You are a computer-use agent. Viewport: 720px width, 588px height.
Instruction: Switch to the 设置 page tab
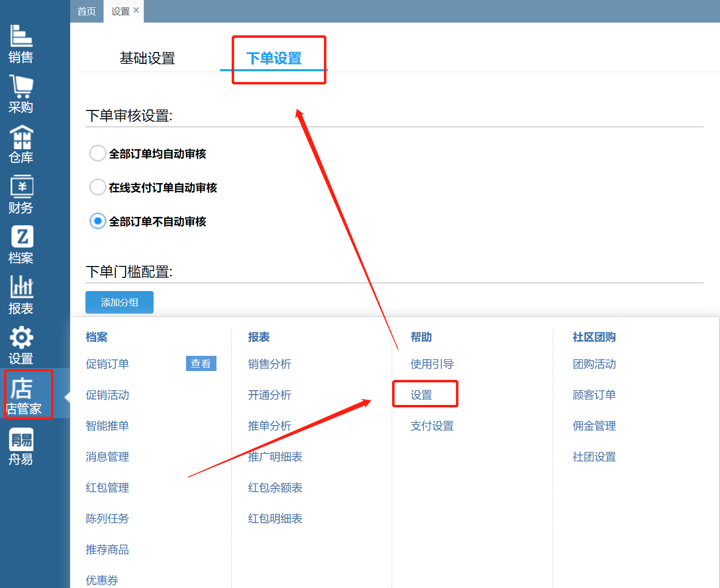[x=120, y=11]
